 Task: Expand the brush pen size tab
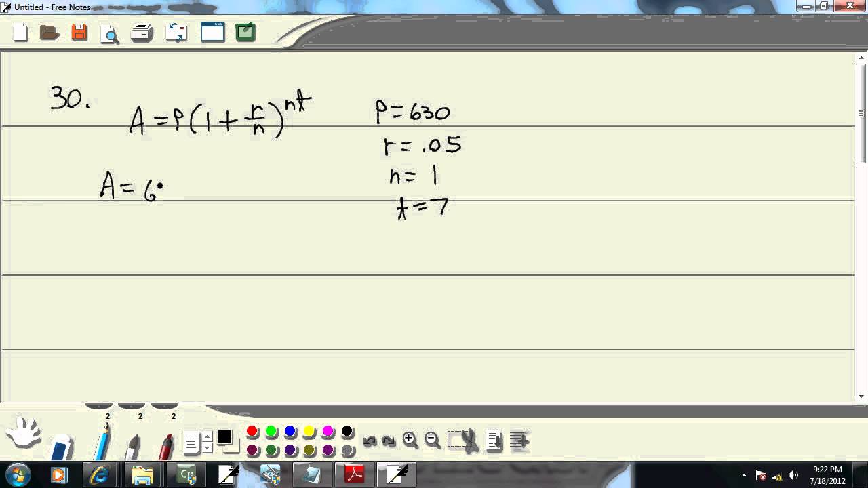click(132, 406)
